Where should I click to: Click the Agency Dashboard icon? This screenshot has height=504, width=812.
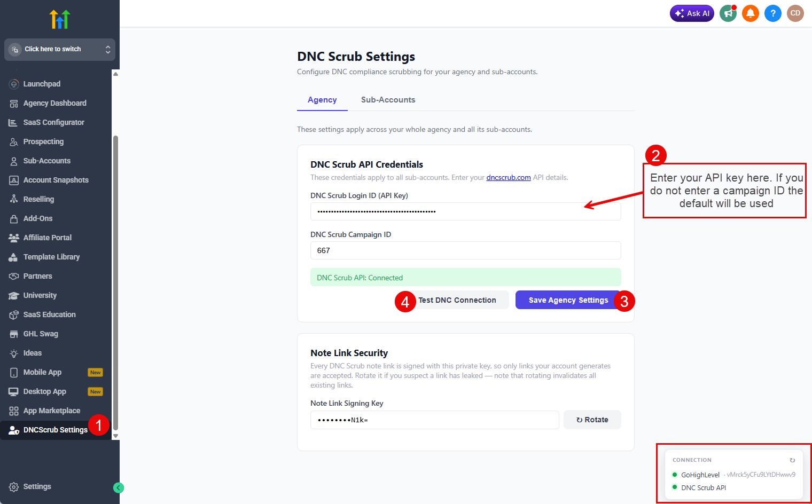[x=14, y=103]
